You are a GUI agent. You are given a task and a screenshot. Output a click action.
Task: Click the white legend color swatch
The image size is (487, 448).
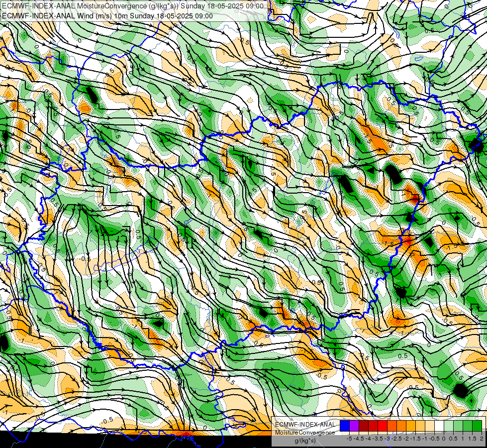click(x=439, y=426)
